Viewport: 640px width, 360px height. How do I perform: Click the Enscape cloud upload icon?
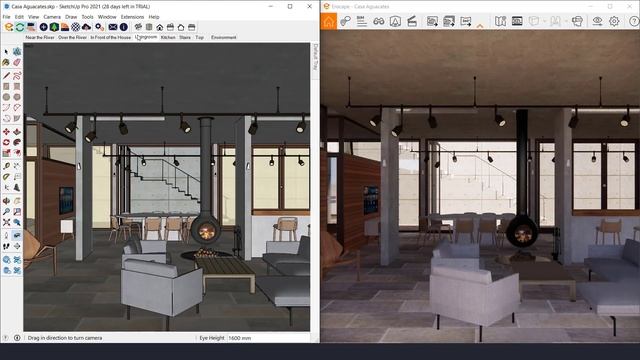[87, 27]
